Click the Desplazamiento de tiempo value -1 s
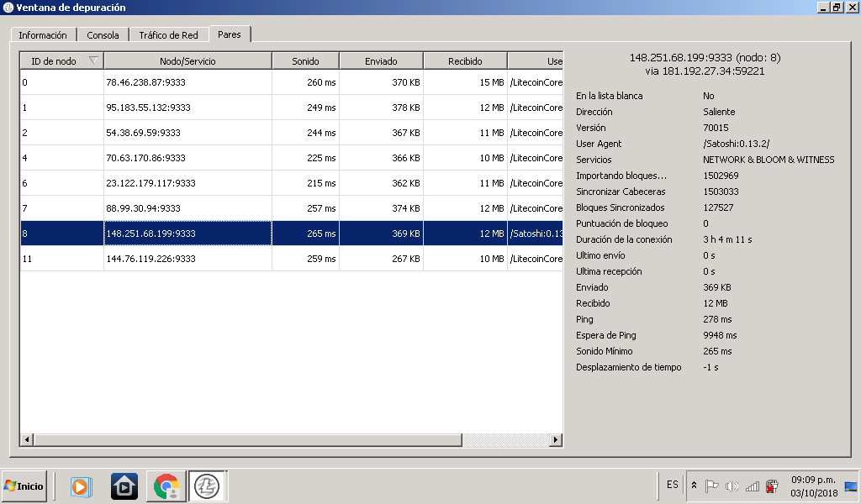The width and height of the screenshot is (861, 504). [710, 367]
